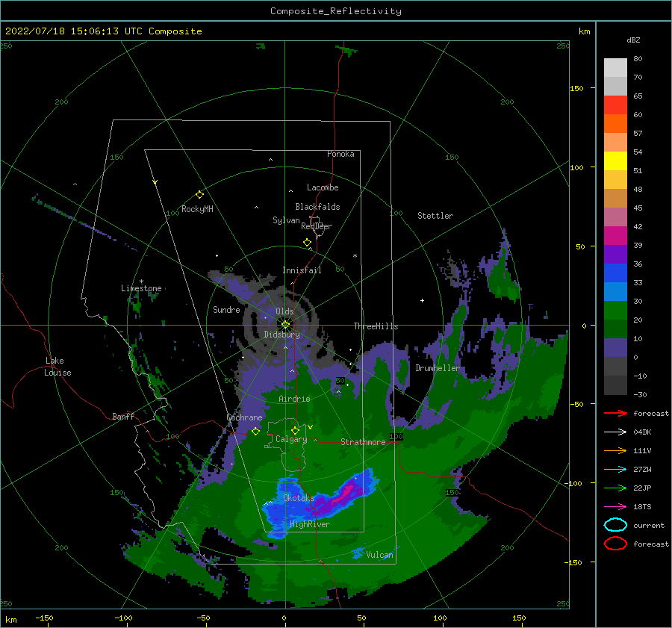Select the orange 60-57 dBZ swatch
This screenshot has width=672, height=628.
(x=615, y=123)
